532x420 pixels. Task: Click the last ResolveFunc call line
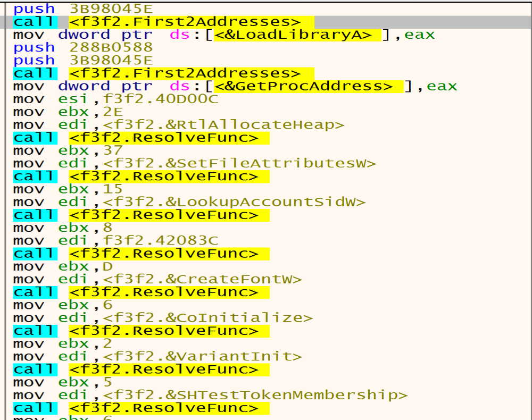[x=133, y=408]
